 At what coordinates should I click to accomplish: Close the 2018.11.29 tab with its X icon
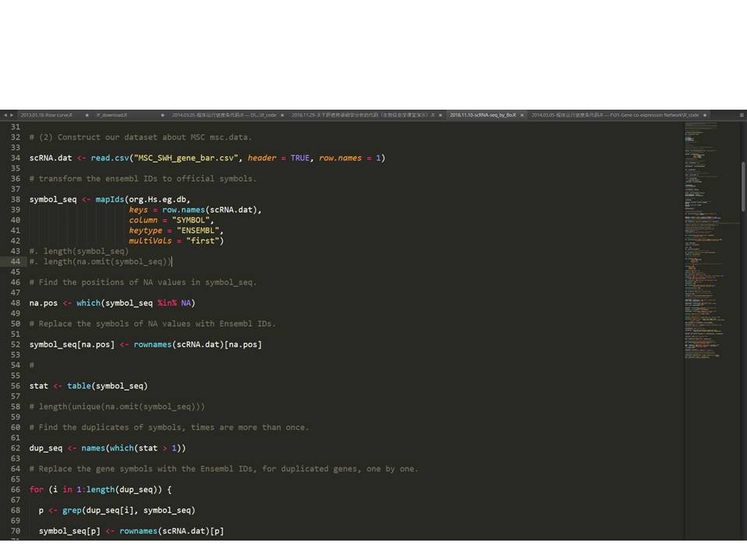441,115
